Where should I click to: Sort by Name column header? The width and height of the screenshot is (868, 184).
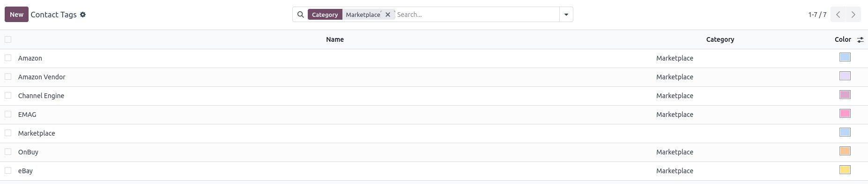(335, 39)
